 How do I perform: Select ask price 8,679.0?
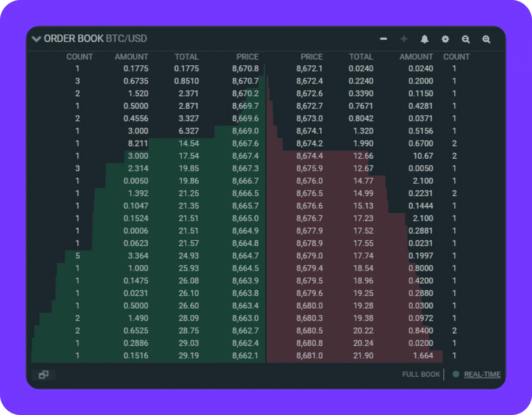click(x=310, y=256)
